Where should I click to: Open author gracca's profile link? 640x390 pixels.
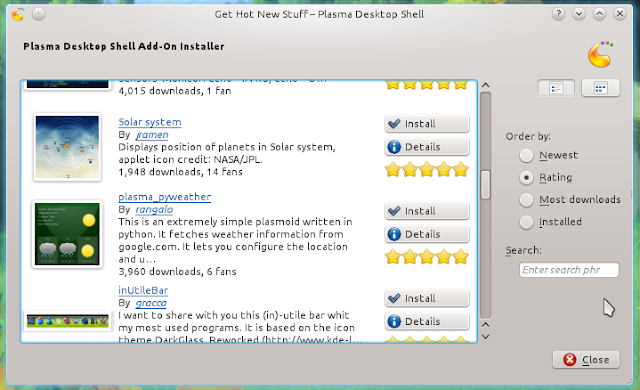pyautogui.click(x=151, y=303)
